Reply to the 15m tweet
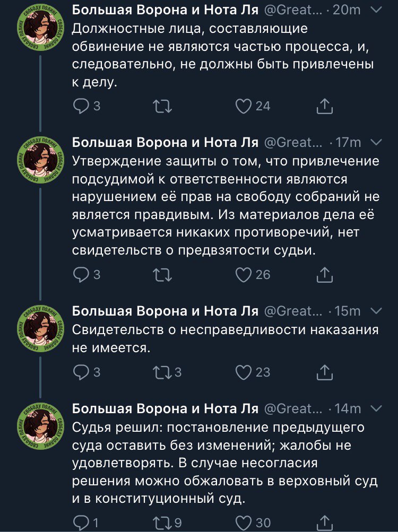The height and width of the screenshot is (532, 398). coord(81,372)
